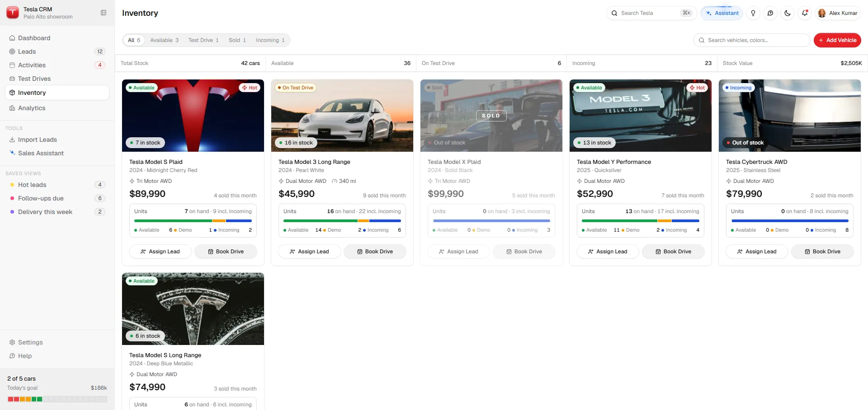The height and width of the screenshot is (410, 868).
Task: Assign Lead for Tesla Model S Plaid
Action: click(160, 252)
